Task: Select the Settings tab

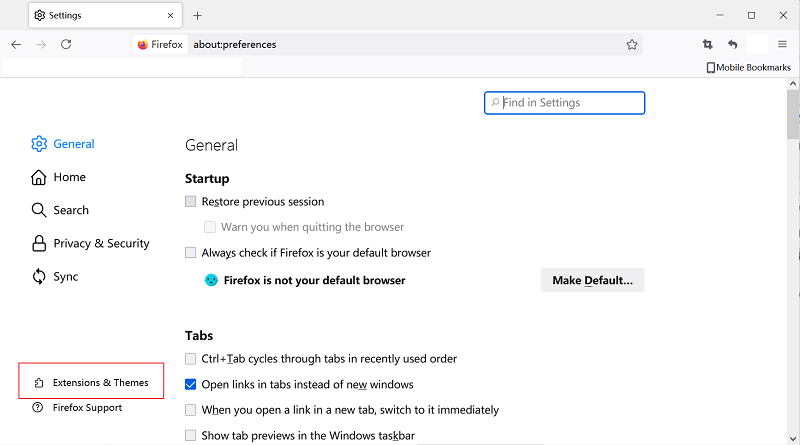Action: coord(105,16)
